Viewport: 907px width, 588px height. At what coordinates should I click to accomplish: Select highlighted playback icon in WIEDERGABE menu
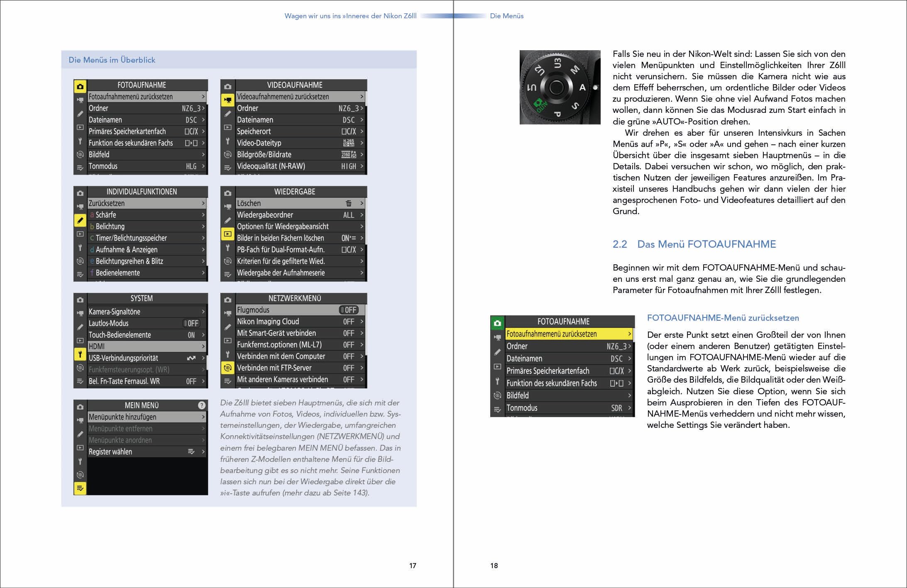point(227,234)
